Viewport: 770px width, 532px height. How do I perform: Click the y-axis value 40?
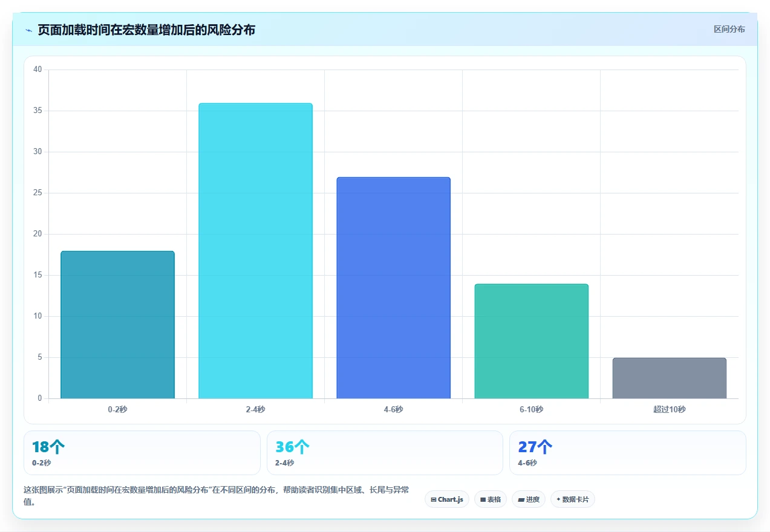[x=38, y=70]
